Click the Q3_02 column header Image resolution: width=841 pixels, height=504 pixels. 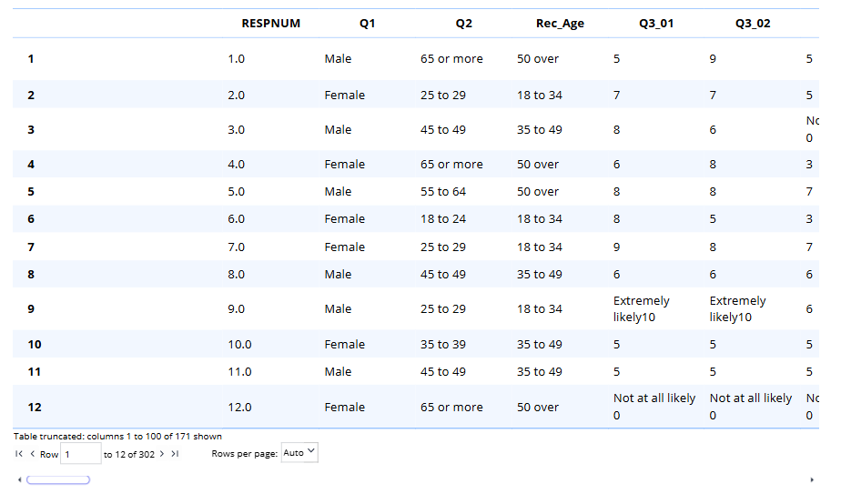753,24
